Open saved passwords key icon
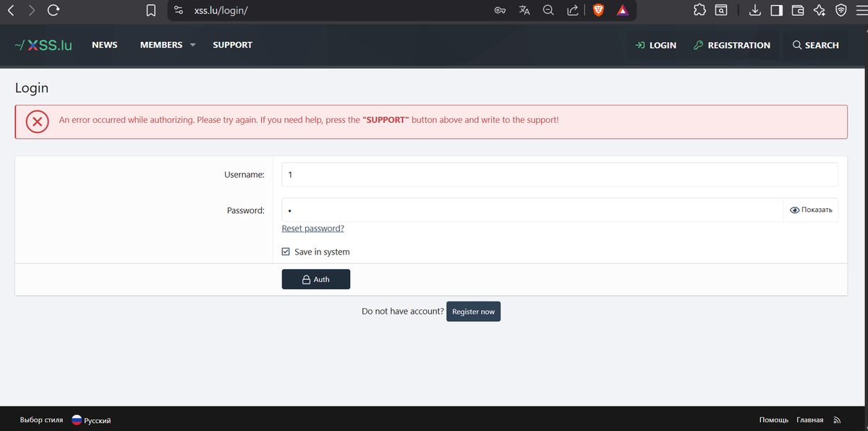Image resolution: width=868 pixels, height=431 pixels. tap(500, 10)
